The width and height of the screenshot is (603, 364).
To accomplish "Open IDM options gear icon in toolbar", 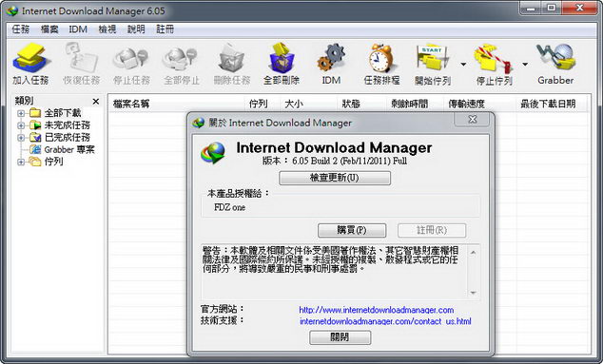I will tap(331, 58).
